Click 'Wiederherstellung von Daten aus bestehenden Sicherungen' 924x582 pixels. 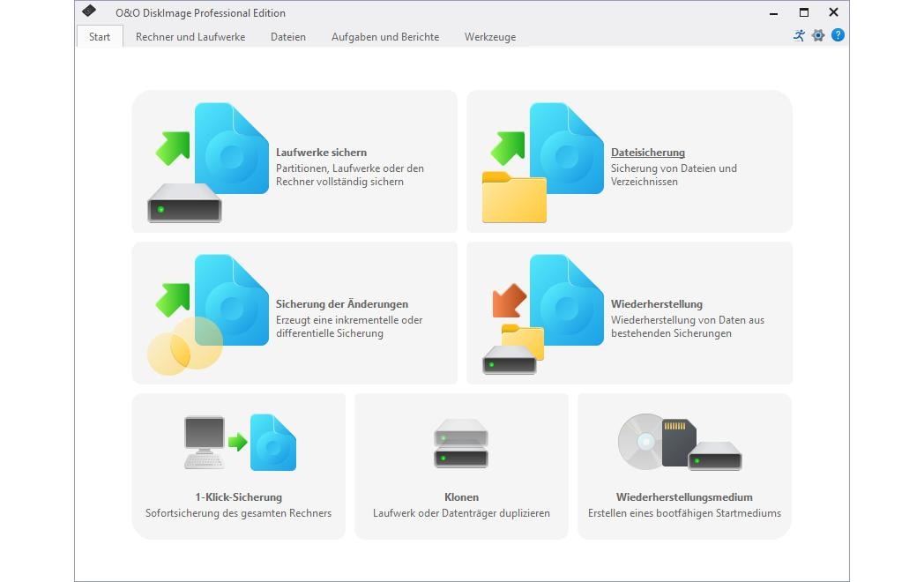click(x=687, y=326)
